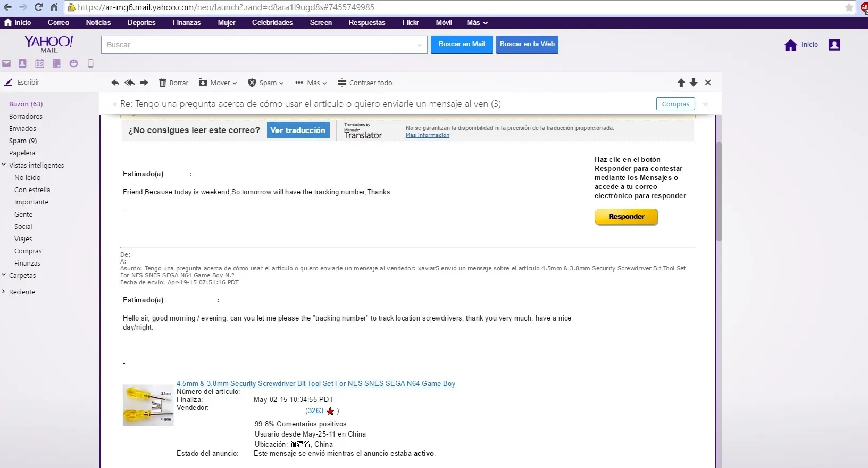This screenshot has width=868, height=468.
Task: Open the messenger smiley icon
Action: point(73,63)
